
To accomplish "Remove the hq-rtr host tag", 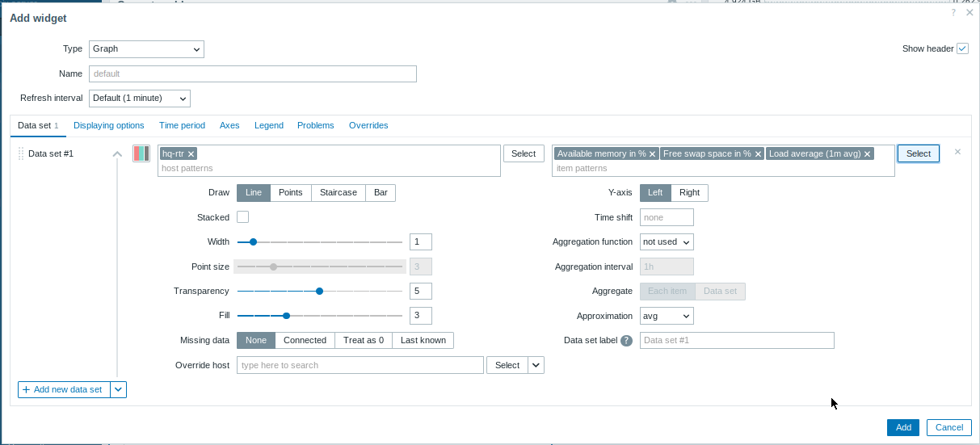I will (x=191, y=153).
